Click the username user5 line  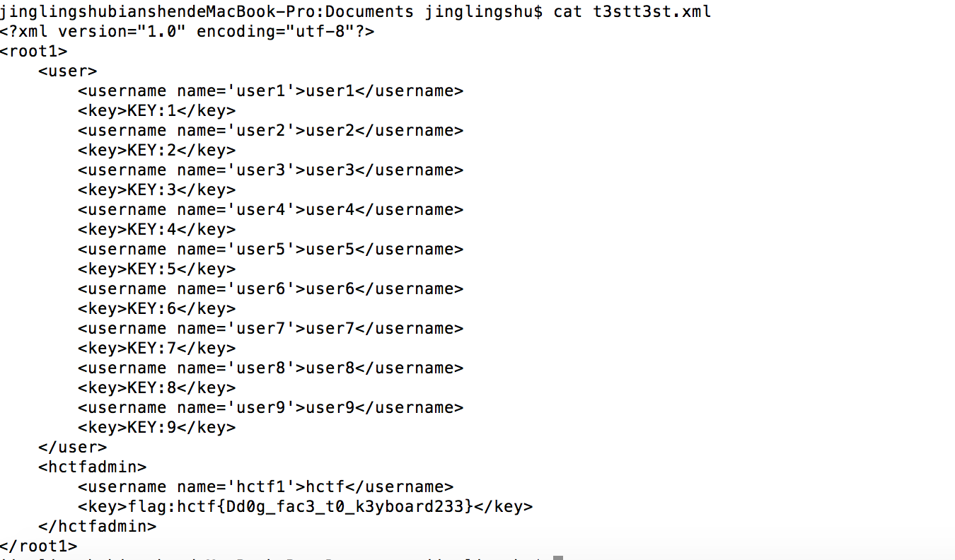point(271,250)
